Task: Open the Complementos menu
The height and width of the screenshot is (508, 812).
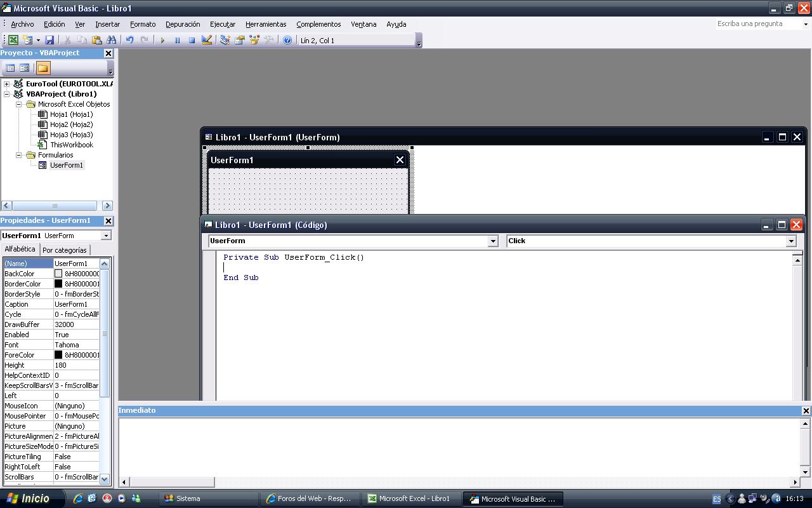Action: click(x=318, y=24)
